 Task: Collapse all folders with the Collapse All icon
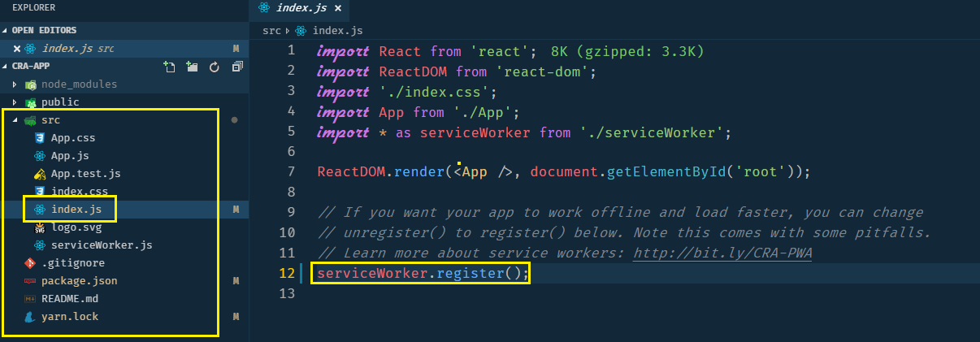[236, 67]
